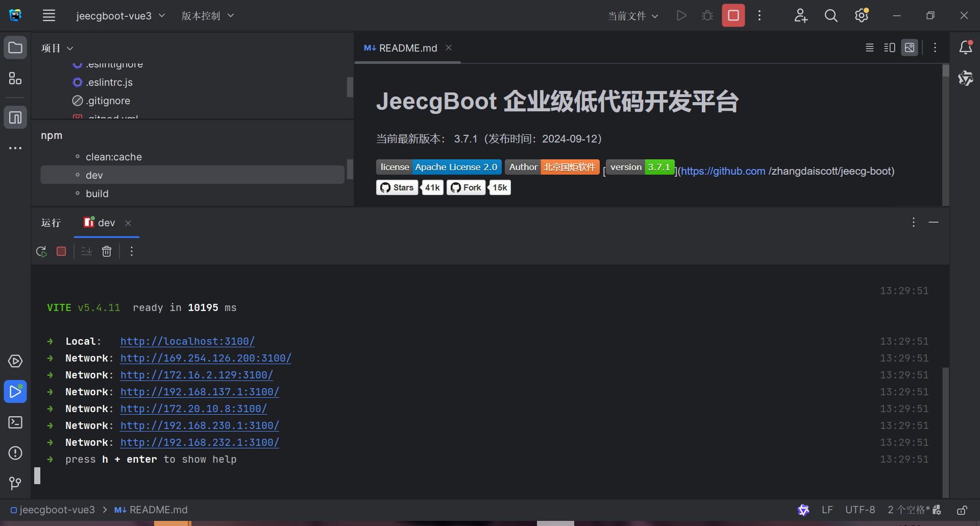Open the Services tool window

tap(15, 361)
